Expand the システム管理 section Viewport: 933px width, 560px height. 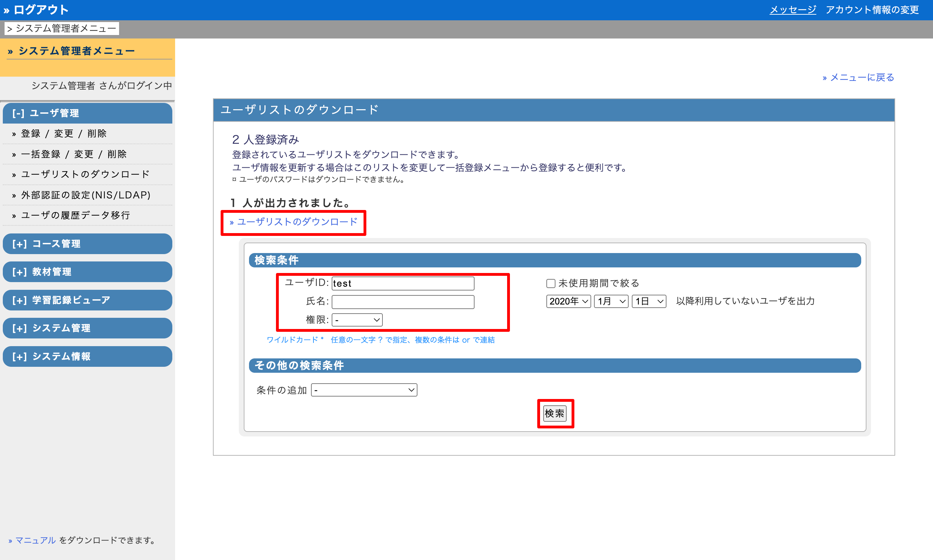coord(87,328)
